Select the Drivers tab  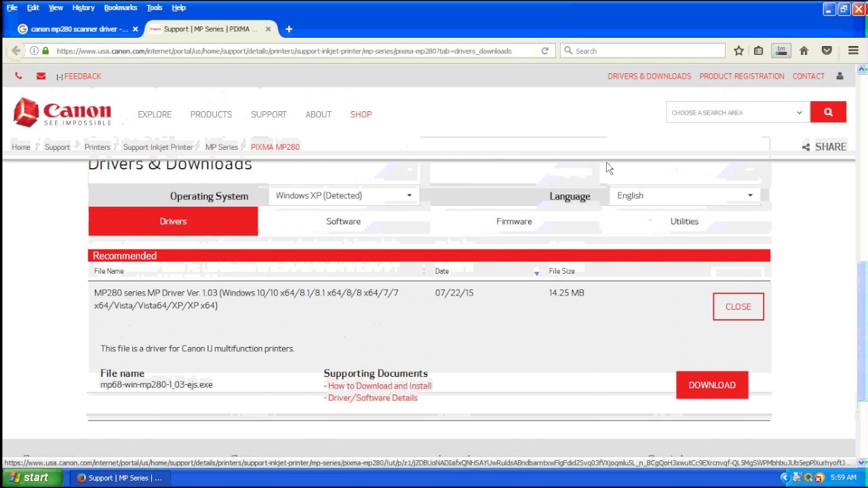pyautogui.click(x=173, y=222)
